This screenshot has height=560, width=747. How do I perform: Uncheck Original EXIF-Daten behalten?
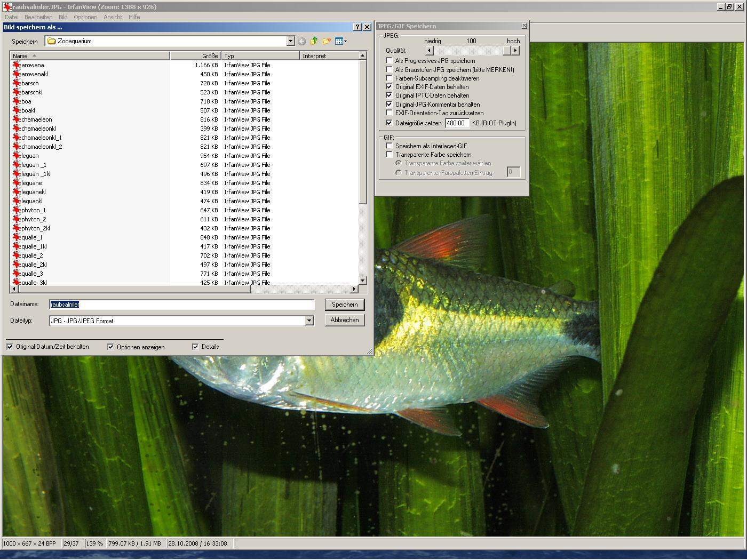pyautogui.click(x=389, y=87)
